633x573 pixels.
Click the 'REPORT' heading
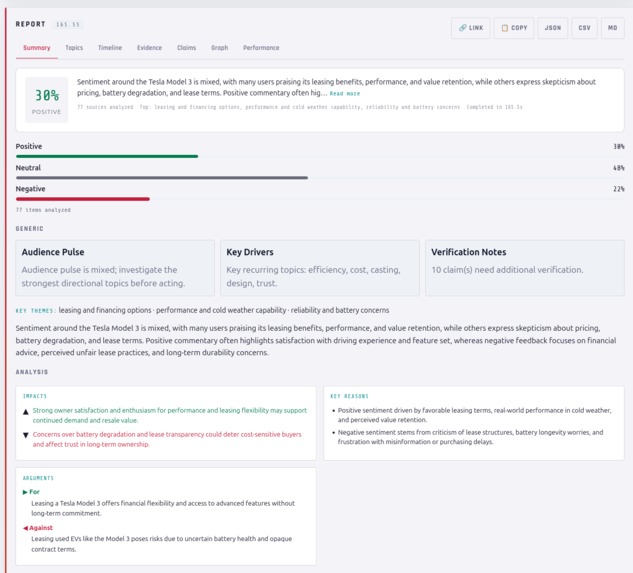point(30,24)
